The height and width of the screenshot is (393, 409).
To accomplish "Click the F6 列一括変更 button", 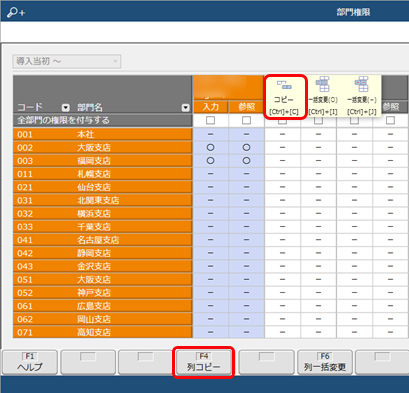I will pos(325,362).
